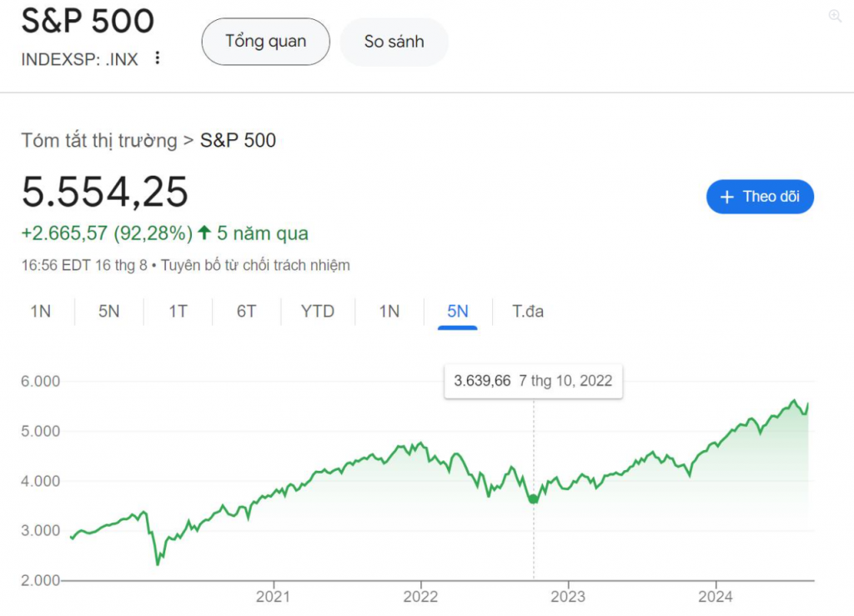Open the Tuyên bố từ chối trách nhiệm link

tap(255, 266)
